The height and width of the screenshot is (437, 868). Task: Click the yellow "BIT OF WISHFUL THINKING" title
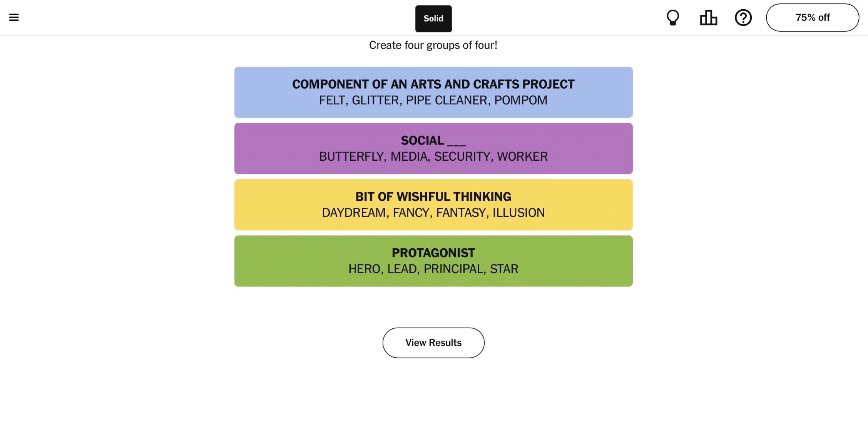tap(433, 197)
